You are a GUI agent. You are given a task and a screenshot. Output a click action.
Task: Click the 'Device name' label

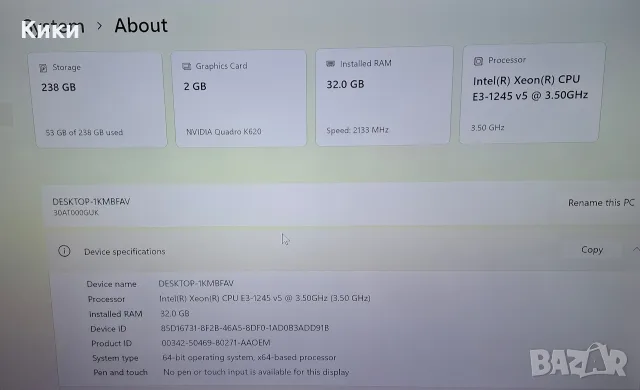click(111, 284)
